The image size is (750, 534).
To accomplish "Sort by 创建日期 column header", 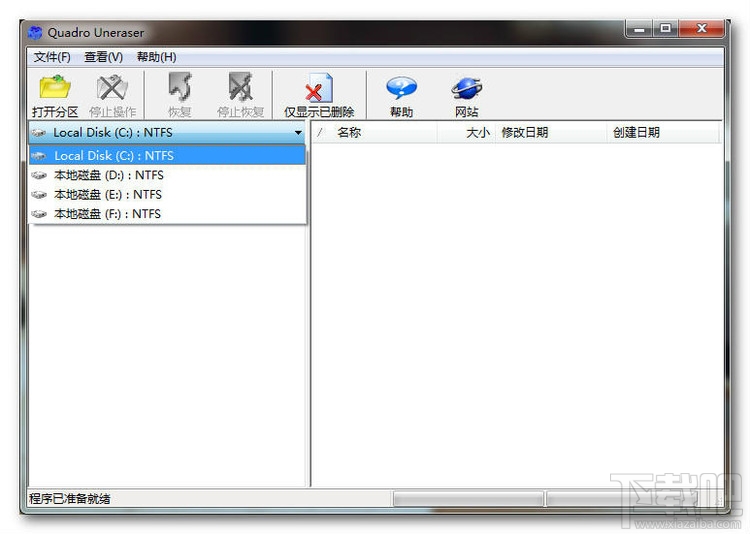I will point(636,133).
